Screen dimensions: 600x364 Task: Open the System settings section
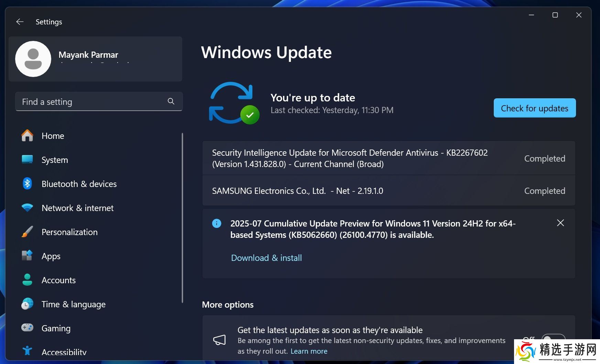click(x=55, y=160)
